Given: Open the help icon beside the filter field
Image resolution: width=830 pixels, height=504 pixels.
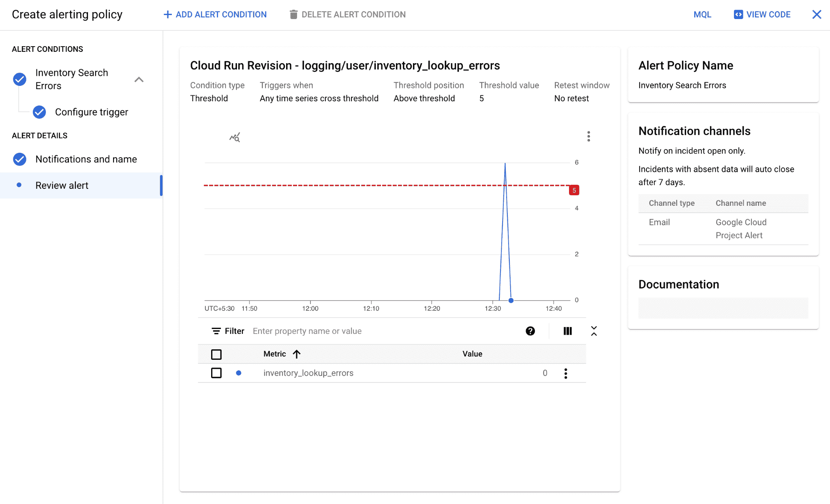Looking at the screenshot, I should tap(530, 331).
